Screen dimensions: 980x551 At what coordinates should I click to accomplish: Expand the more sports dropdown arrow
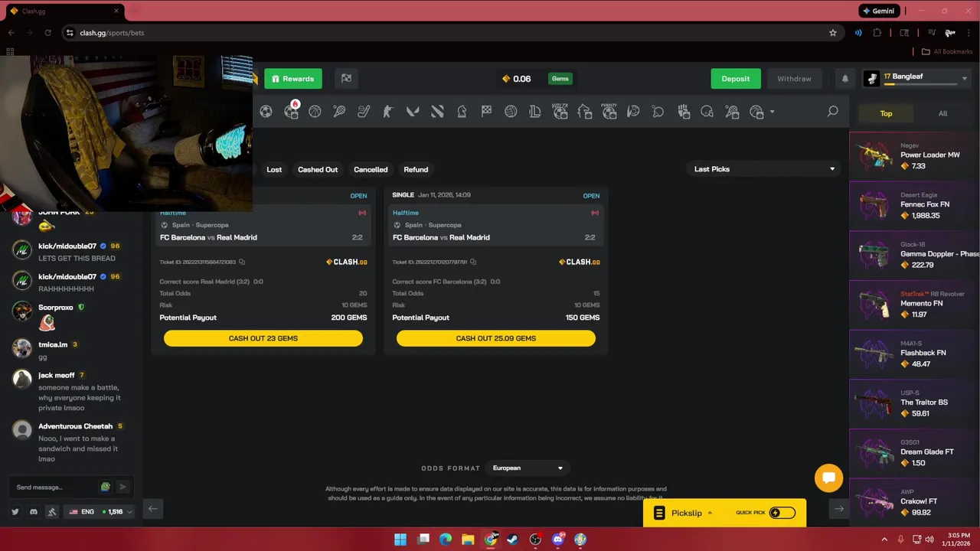click(x=772, y=112)
